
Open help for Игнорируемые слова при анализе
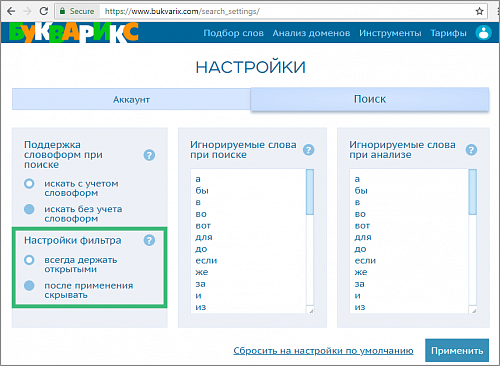(471, 150)
